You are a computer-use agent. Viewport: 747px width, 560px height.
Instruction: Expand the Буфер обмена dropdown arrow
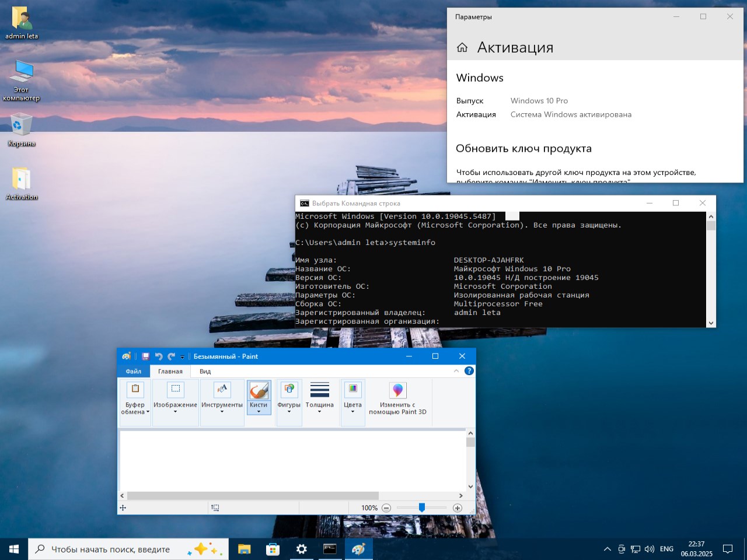[x=148, y=412]
